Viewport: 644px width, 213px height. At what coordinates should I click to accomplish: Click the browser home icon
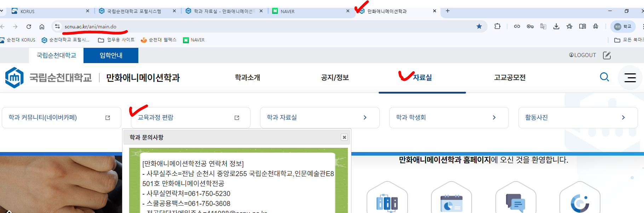tap(42, 27)
